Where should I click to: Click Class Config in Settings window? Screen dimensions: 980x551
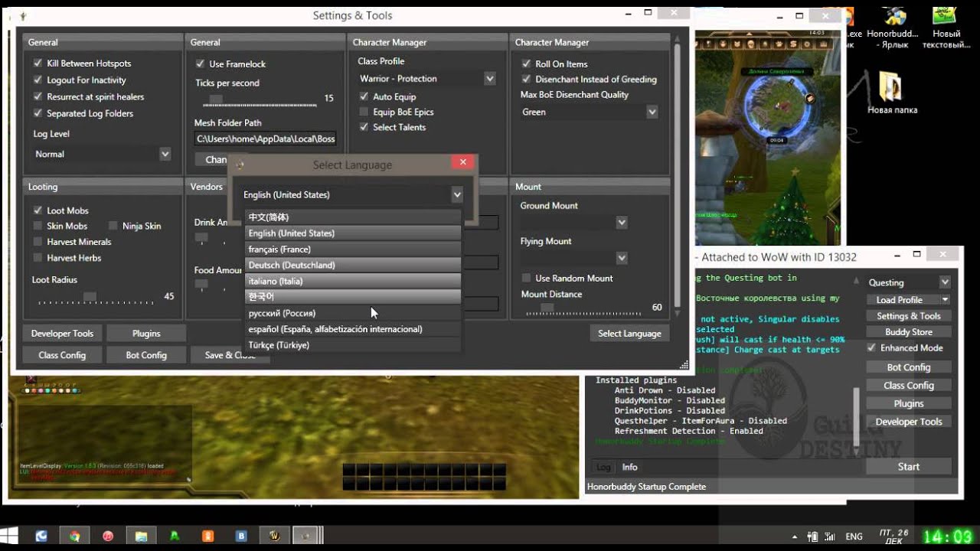62,355
